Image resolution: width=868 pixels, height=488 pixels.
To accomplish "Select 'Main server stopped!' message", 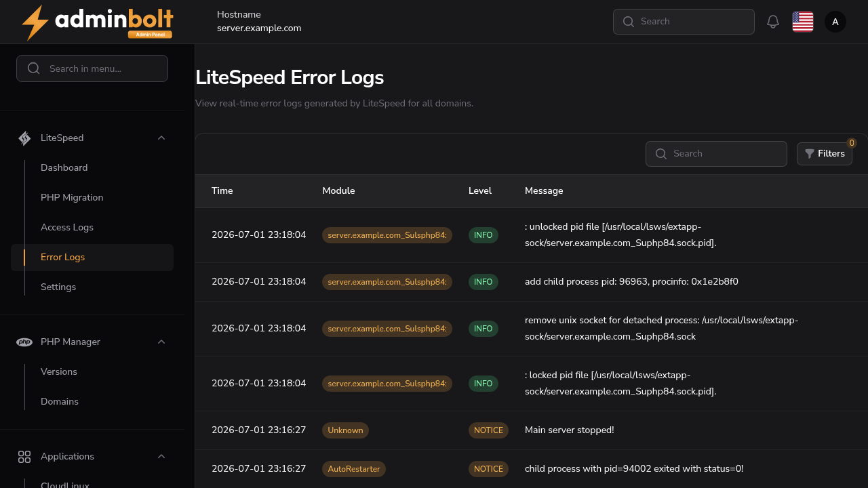I will pyautogui.click(x=570, y=430).
